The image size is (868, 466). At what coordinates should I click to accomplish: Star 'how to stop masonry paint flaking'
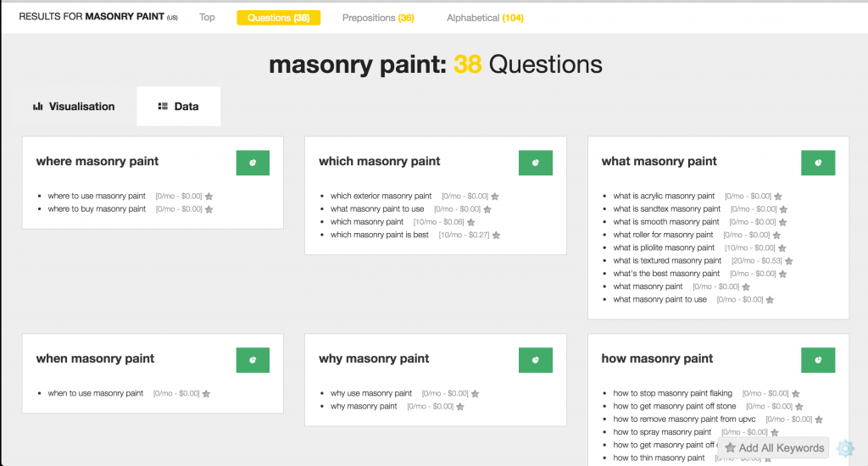(x=795, y=394)
